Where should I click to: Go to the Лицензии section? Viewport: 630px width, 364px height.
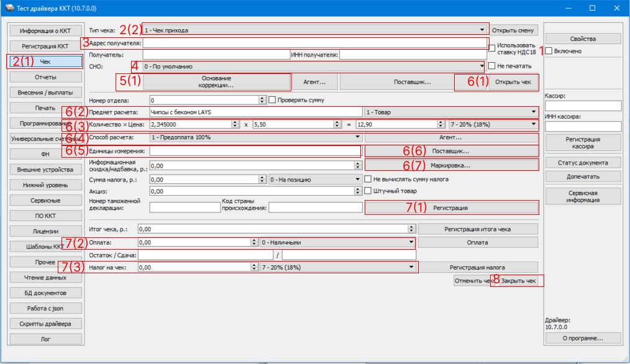pos(45,232)
